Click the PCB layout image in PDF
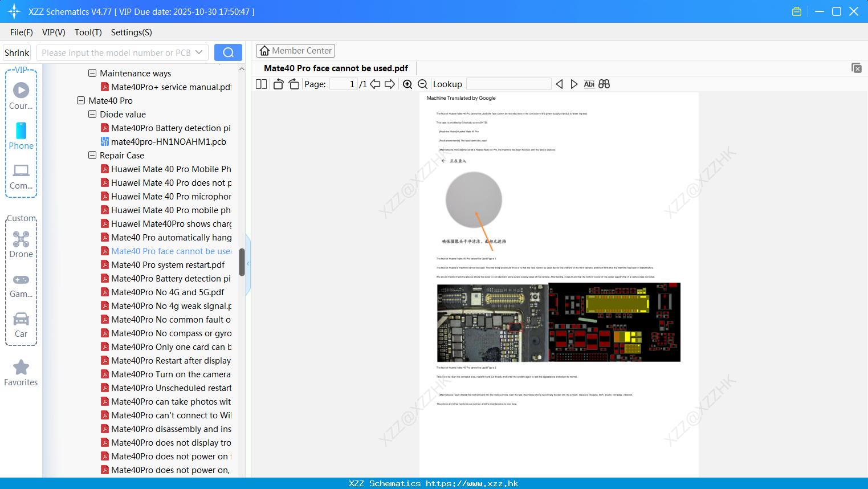Image resolution: width=868 pixels, height=489 pixels. (x=614, y=323)
